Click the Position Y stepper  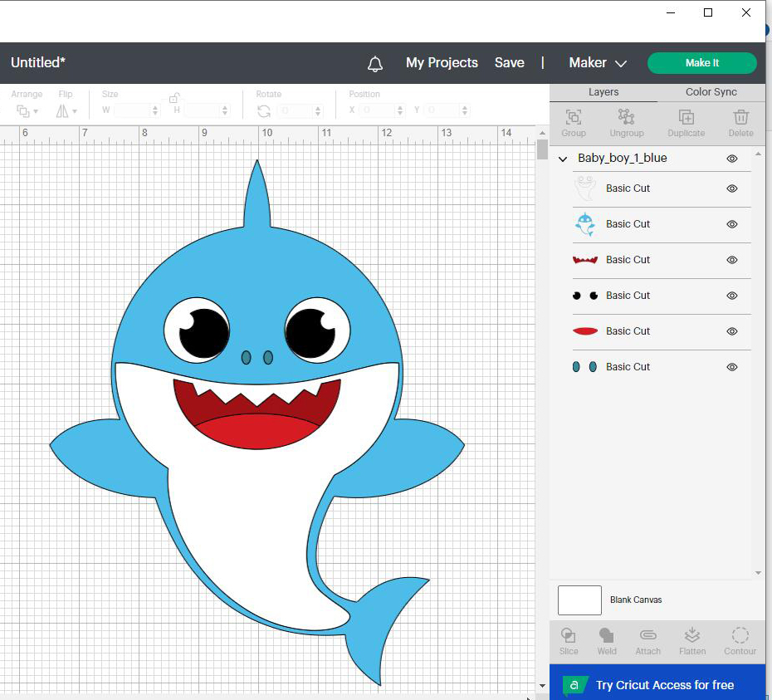coord(464,110)
